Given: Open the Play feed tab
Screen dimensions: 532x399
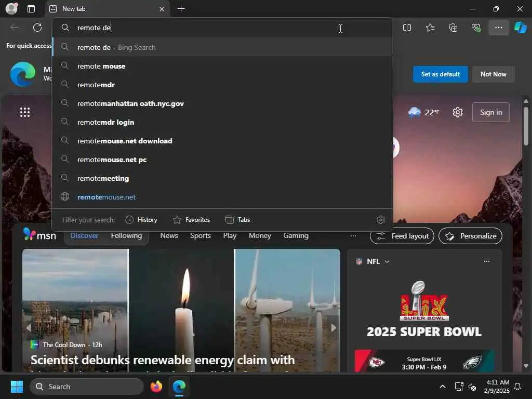Looking at the screenshot, I should (x=230, y=235).
